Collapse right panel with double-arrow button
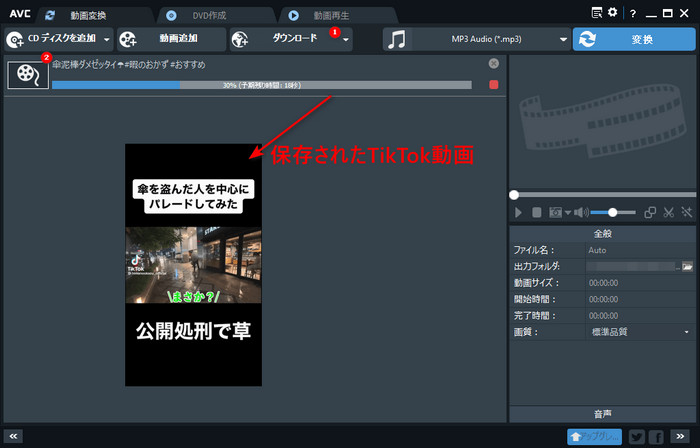Image resolution: width=700 pixels, height=448 pixels. point(679,436)
